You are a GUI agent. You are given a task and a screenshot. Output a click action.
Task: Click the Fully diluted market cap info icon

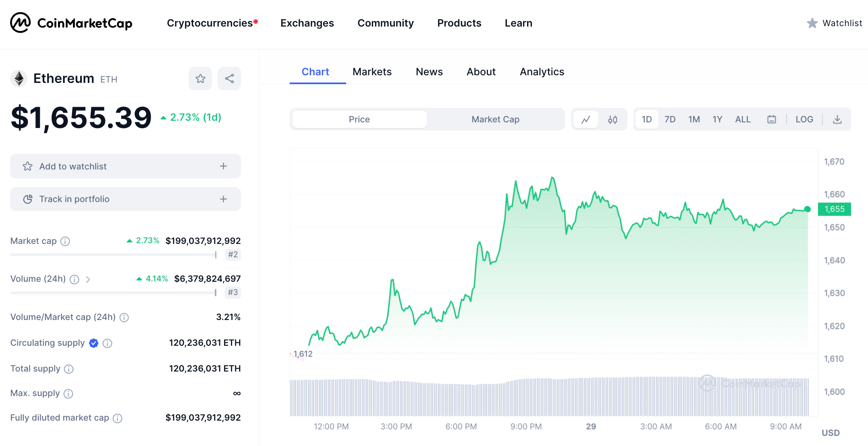[117, 419]
